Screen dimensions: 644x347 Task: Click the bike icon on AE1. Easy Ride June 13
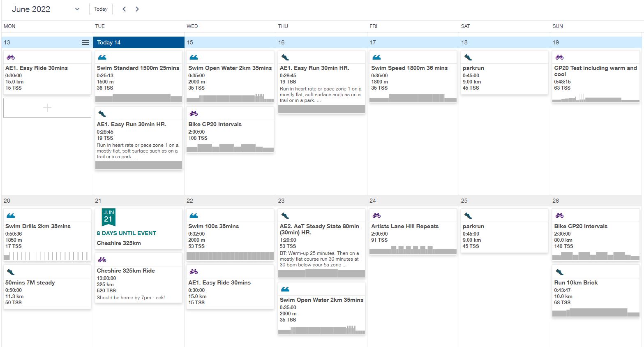pos(11,57)
